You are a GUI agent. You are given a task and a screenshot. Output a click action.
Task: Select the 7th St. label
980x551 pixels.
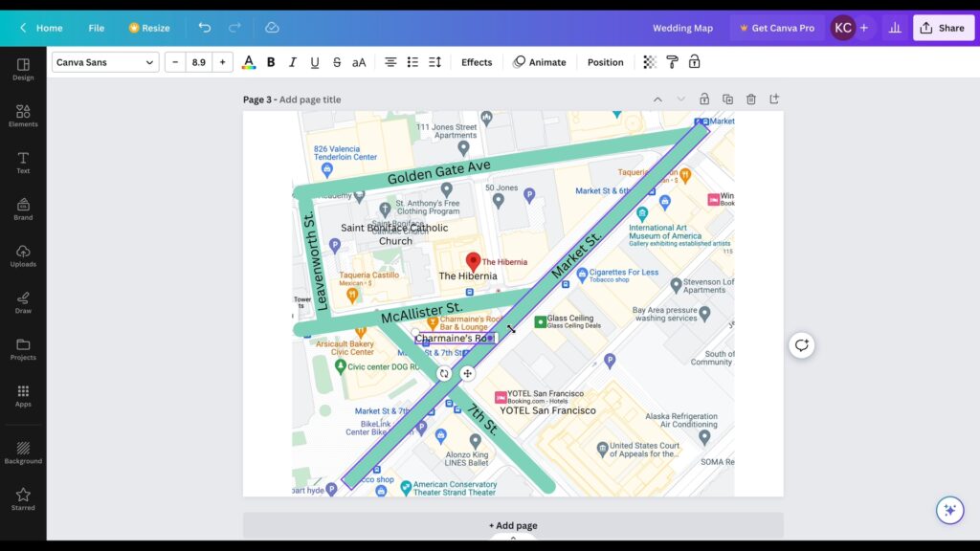tap(483, 419)
